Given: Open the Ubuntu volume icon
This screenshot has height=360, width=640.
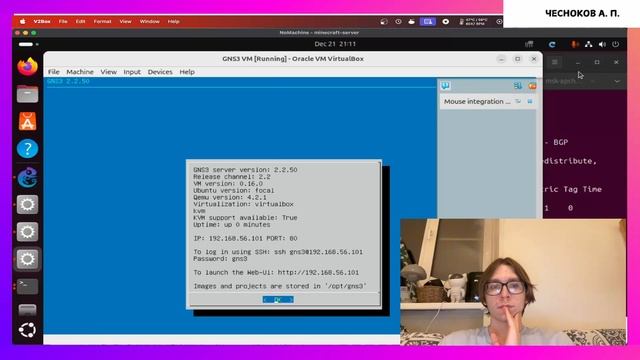Looking at the screenshot, I should [602, 44].
